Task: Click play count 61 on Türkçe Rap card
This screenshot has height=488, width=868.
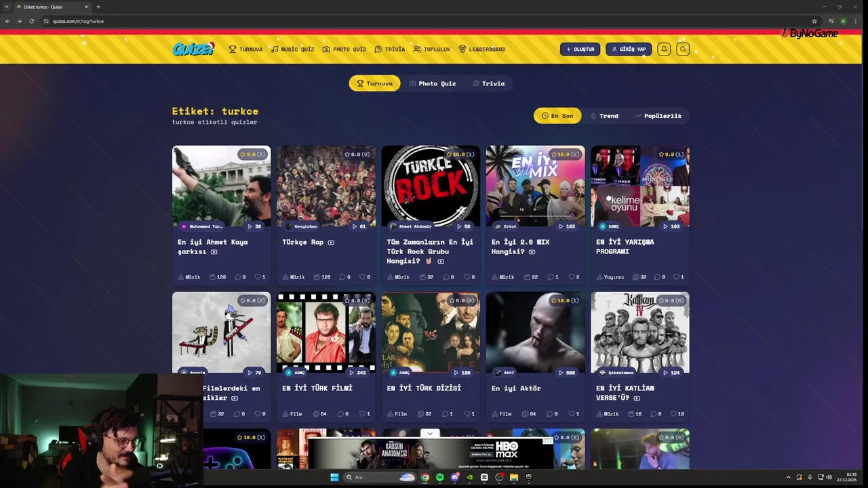Action: click(359, 226)
